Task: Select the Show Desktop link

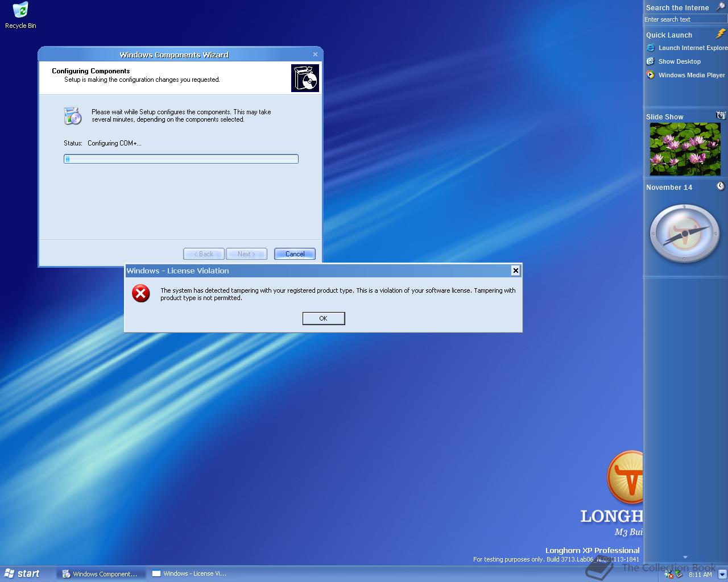Action: (x=680, y=61)
